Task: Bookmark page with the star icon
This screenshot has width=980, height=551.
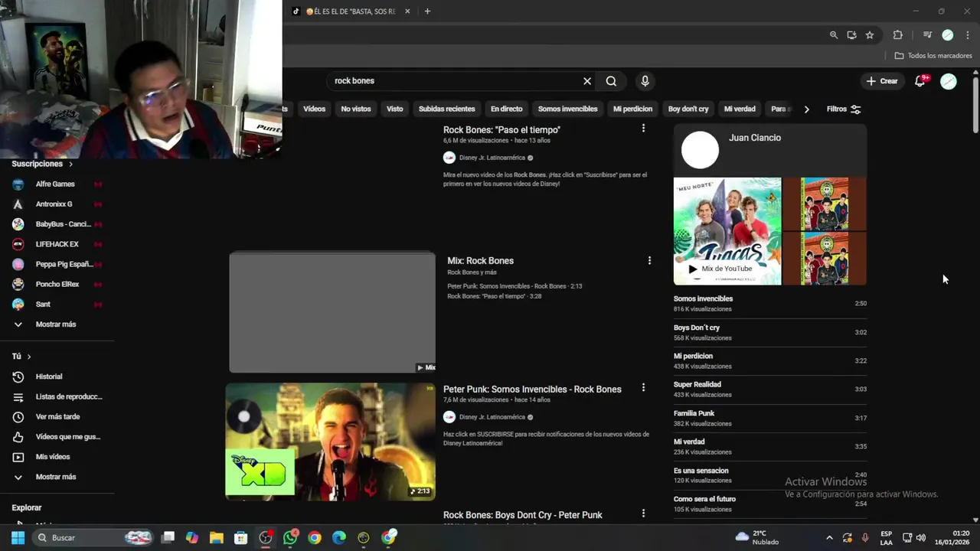Action: click(870, 35)
